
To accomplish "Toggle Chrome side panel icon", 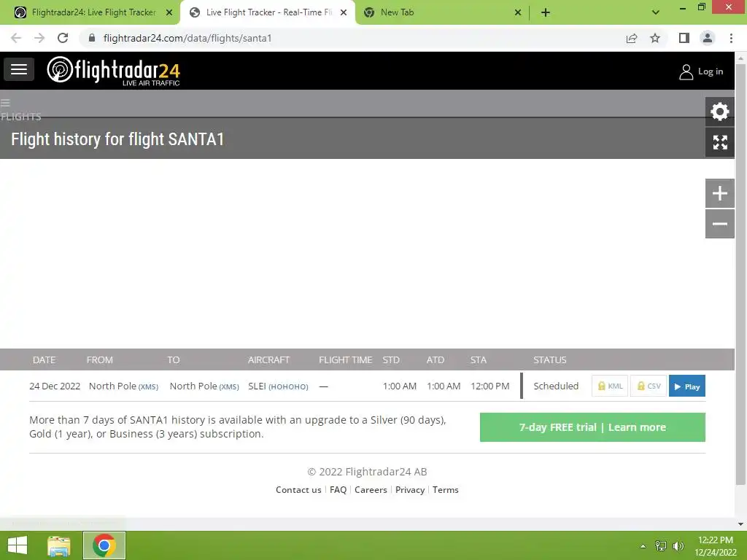I will (684, 38).
